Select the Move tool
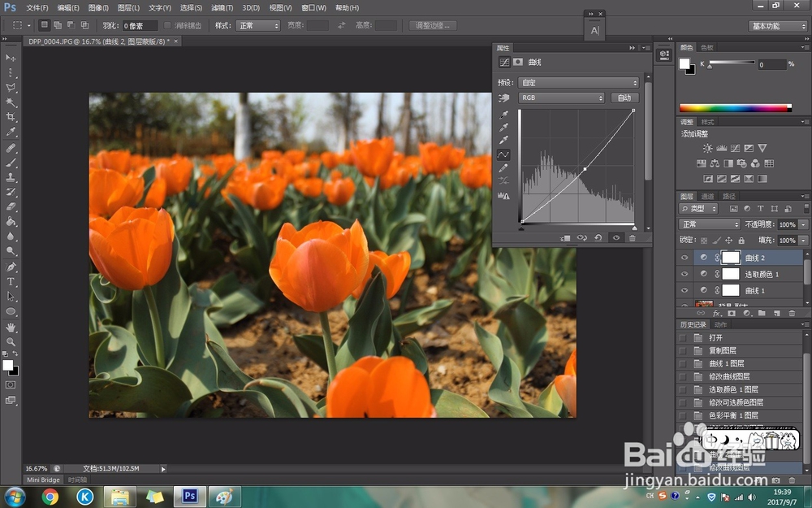The height and width of the screenshot is (508, 812). 11,58
